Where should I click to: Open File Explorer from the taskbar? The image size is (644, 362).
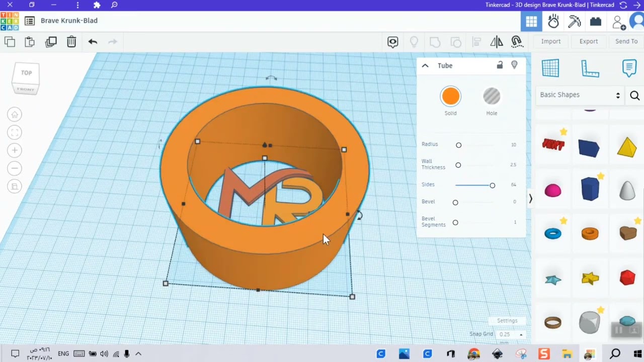[567, 354]
